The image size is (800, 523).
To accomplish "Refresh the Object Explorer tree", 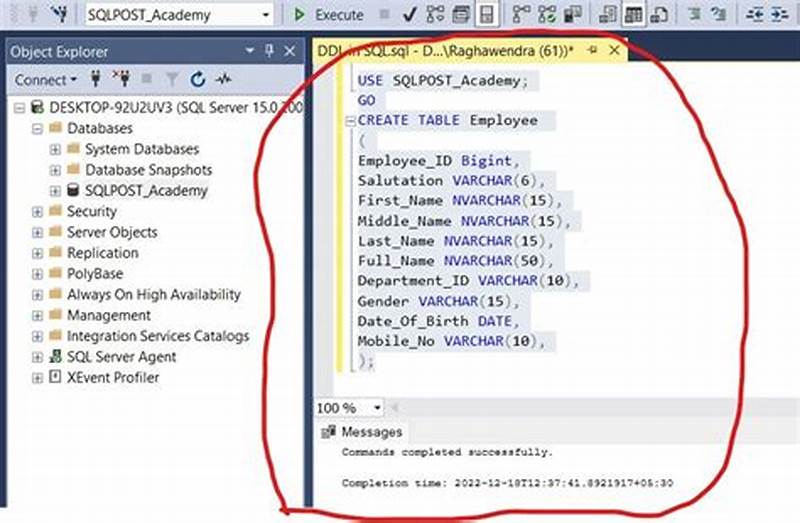I will [x=198, y=79].
